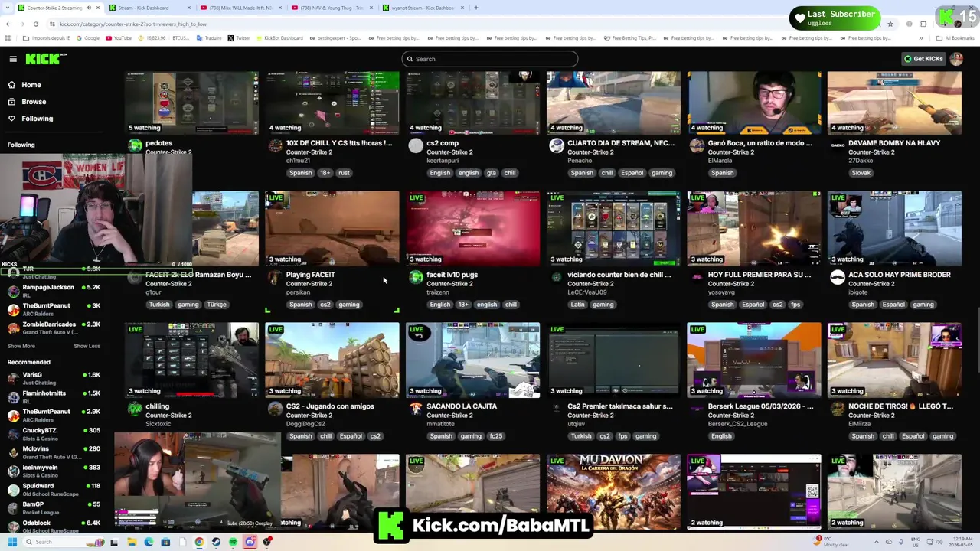
Task: Switch to the wyanot Stream Kick Dashboard tab
Action: (x=422, y=8)
